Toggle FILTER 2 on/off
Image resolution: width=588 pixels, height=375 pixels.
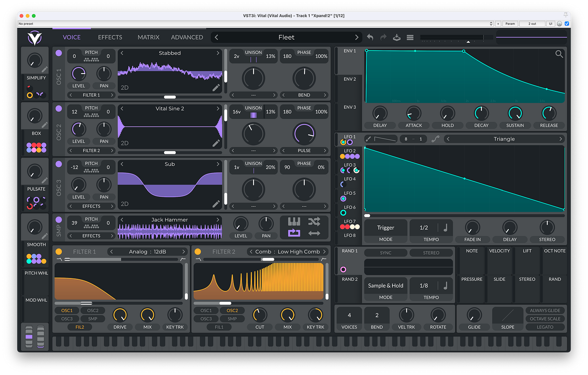197,251
